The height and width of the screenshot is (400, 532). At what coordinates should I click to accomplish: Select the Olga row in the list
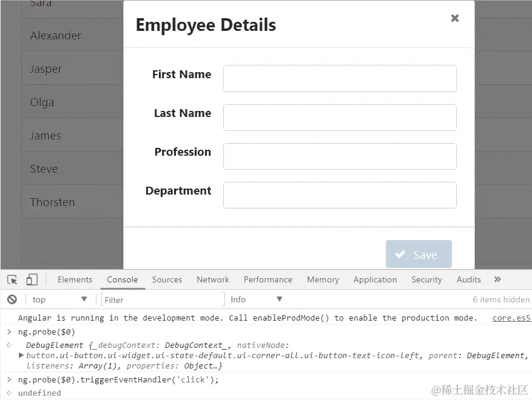[72, 102]
